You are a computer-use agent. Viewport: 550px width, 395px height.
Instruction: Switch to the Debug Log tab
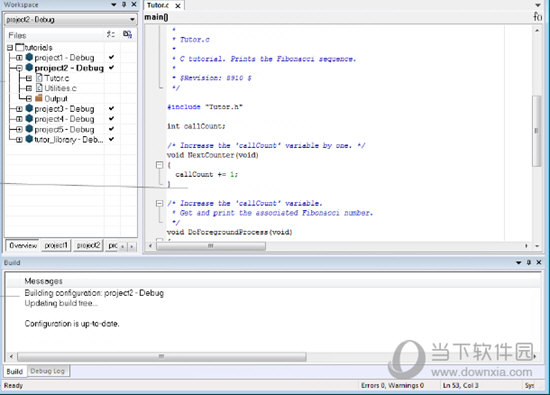pos(48,371)
